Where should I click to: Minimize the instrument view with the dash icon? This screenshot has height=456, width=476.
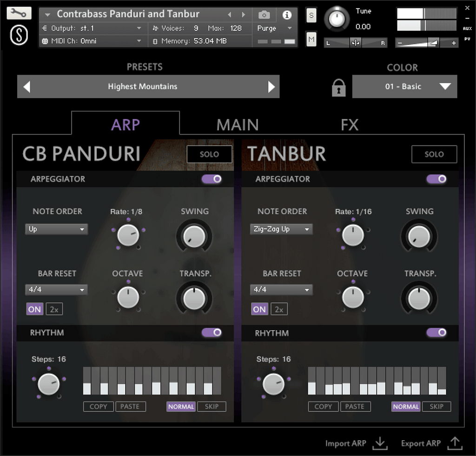tap(467, 18)
